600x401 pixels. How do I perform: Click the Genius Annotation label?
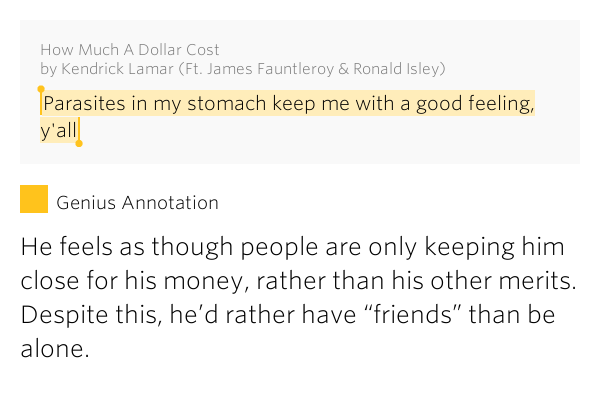pyautogui.click(x=137, y=203)
